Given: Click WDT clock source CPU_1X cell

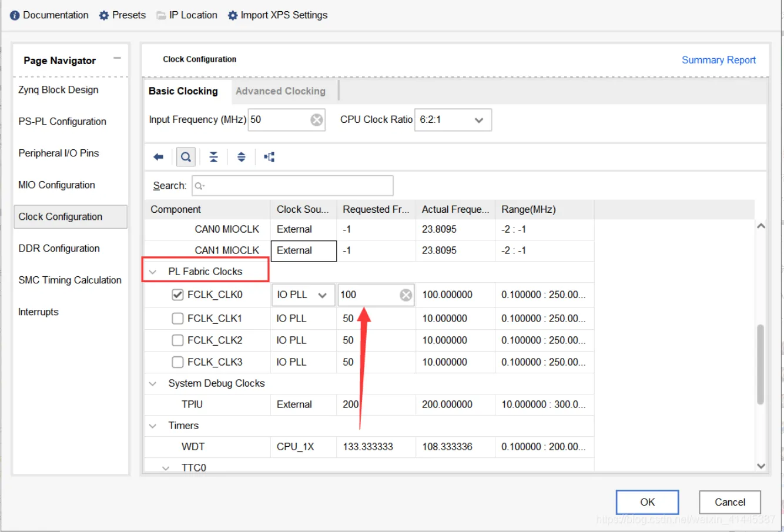Looking at the screenshot, I should (304, 447).
